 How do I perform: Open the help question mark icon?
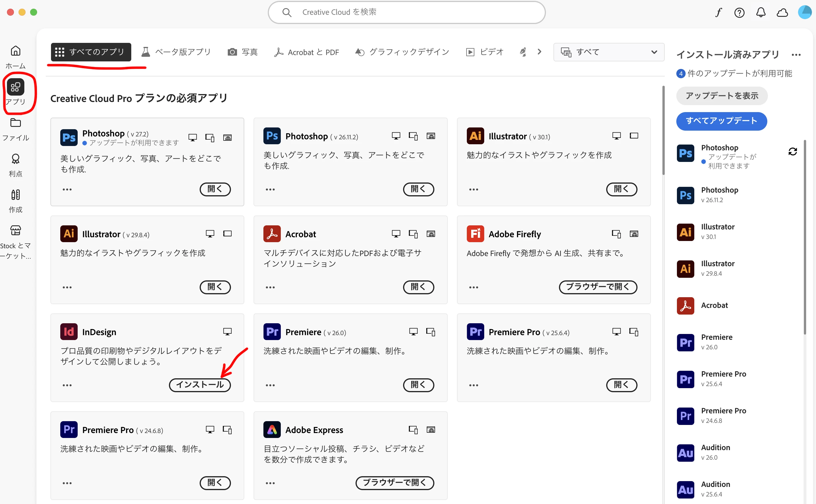coord(739,13)
